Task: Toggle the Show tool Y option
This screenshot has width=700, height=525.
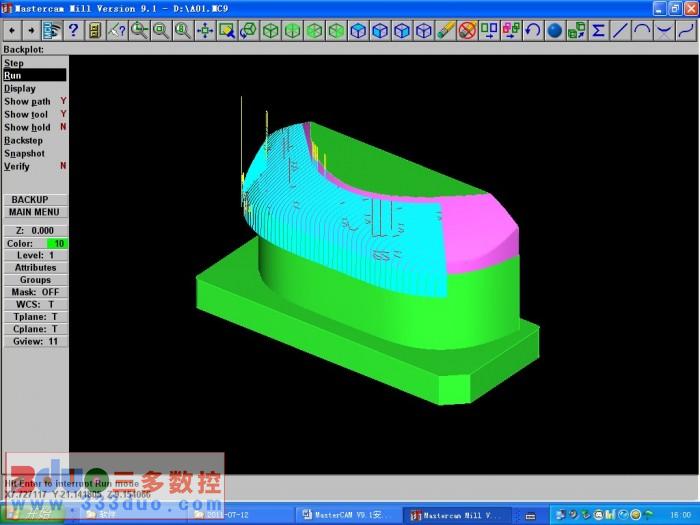Action: click(35, 114)
